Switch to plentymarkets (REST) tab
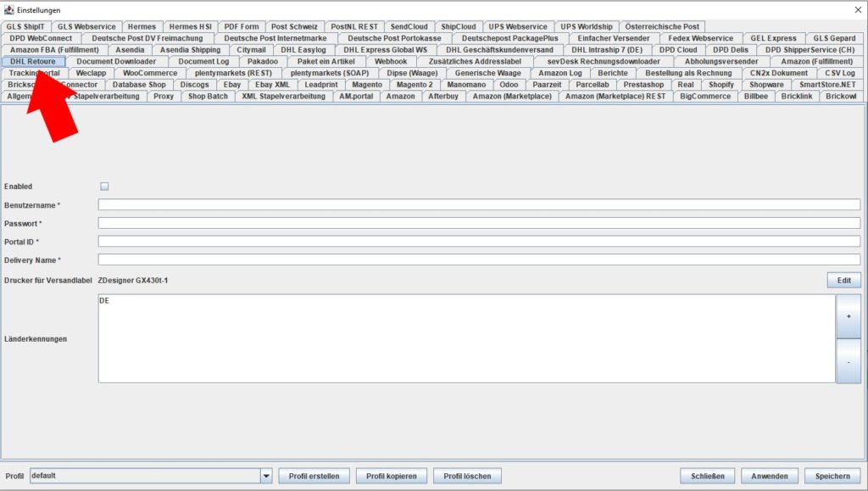The width and height of the screenshot is (868, 491). click(233, 73)
